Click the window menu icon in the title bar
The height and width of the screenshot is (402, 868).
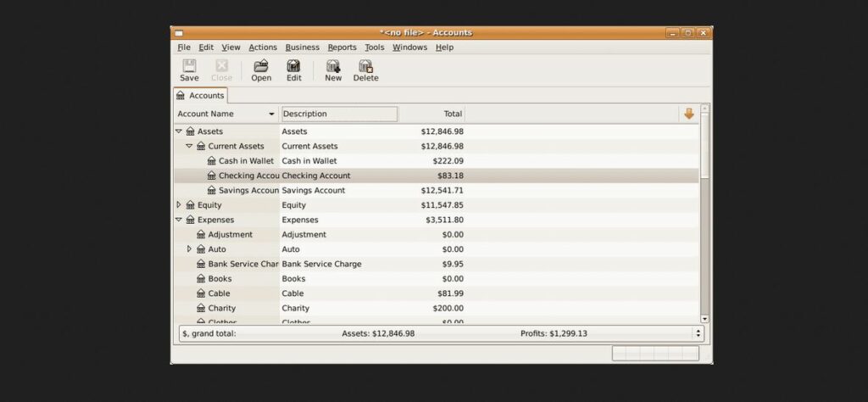coord(178,33)
